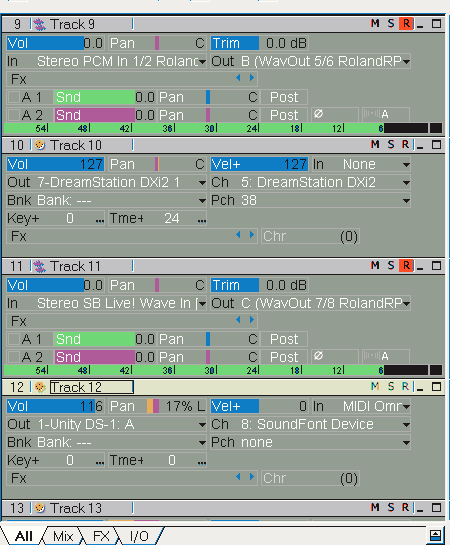Arm Track 10 for recording

[x=406, y=145]
